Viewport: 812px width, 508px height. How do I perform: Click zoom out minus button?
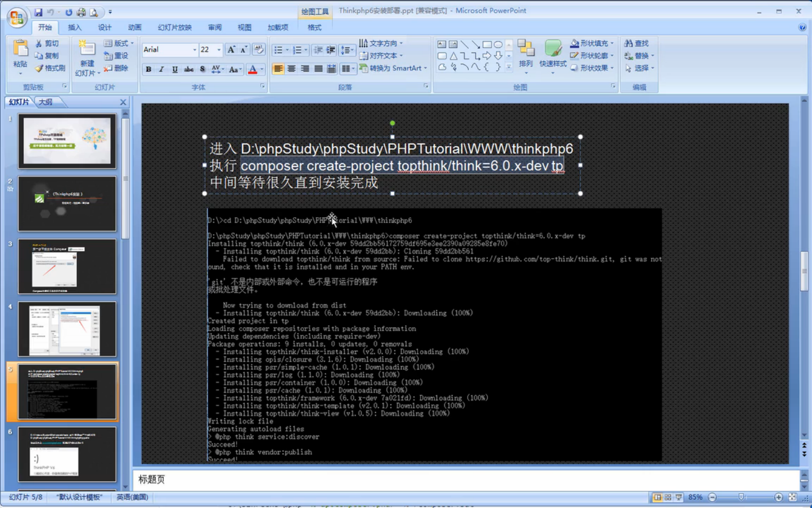click(x=712, y=497)
